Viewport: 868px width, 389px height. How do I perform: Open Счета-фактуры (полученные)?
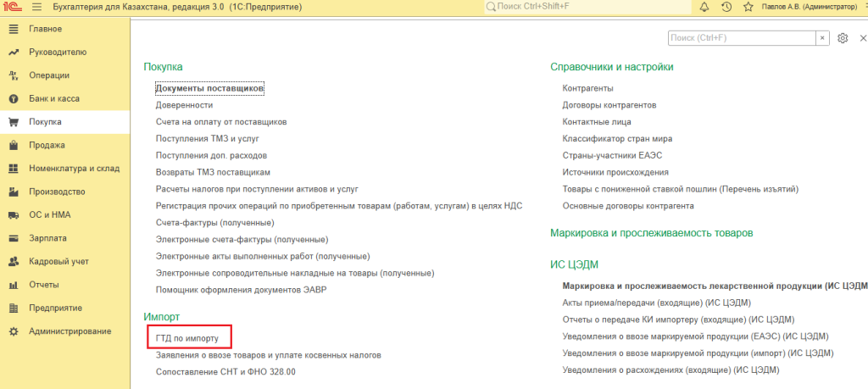[x=215, y=222]
